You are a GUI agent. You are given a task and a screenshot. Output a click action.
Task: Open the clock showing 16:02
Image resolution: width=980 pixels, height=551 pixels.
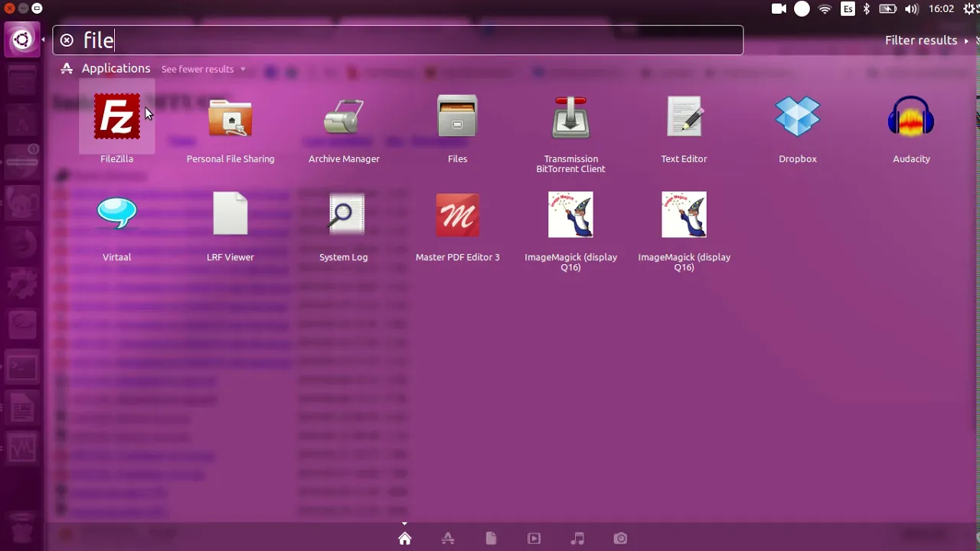[941, 9]
